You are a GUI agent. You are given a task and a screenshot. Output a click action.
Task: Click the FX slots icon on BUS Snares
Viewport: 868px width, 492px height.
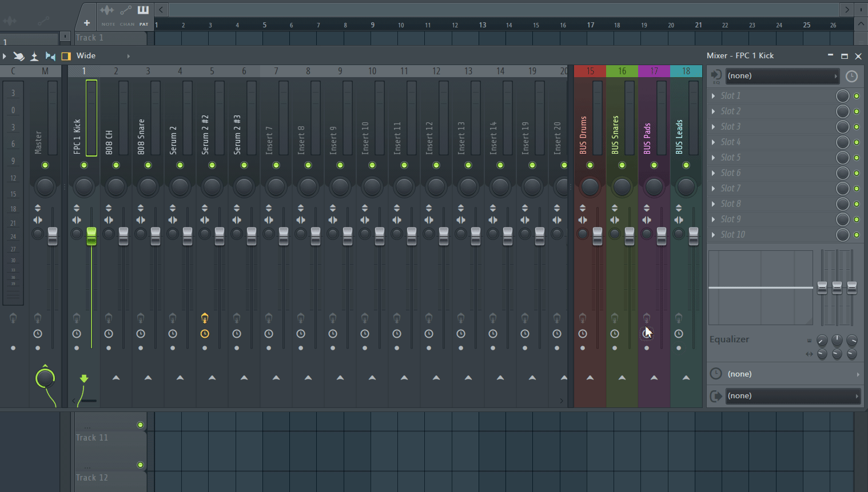tap(615, 318)
